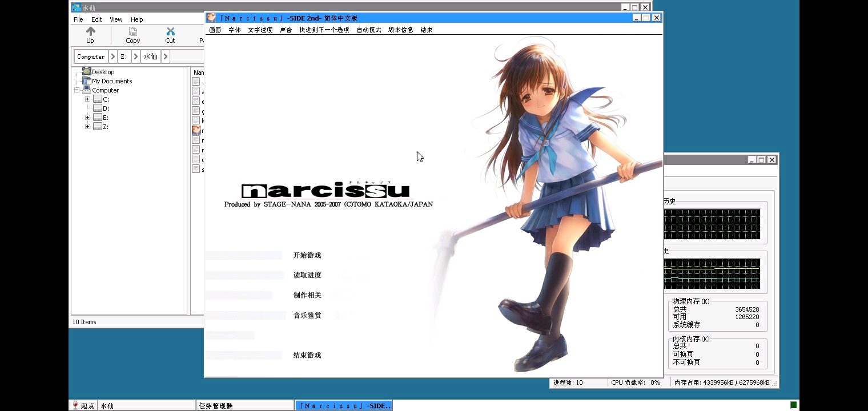Select the Desktop icon in folder tree
This screenshot has width=868, height=411.
[87, 72]
